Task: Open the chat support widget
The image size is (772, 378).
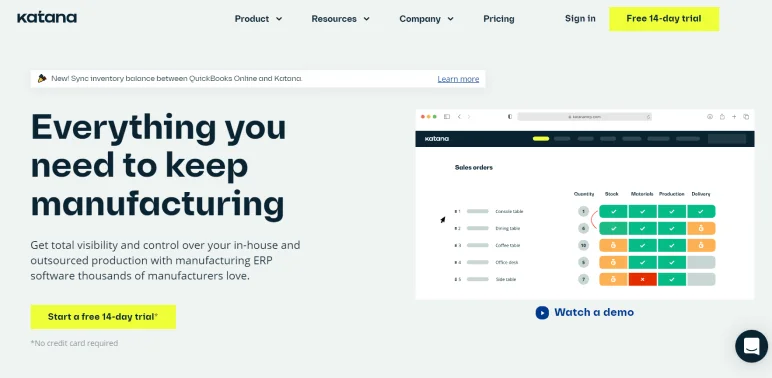Action: [x=751, y=346]
